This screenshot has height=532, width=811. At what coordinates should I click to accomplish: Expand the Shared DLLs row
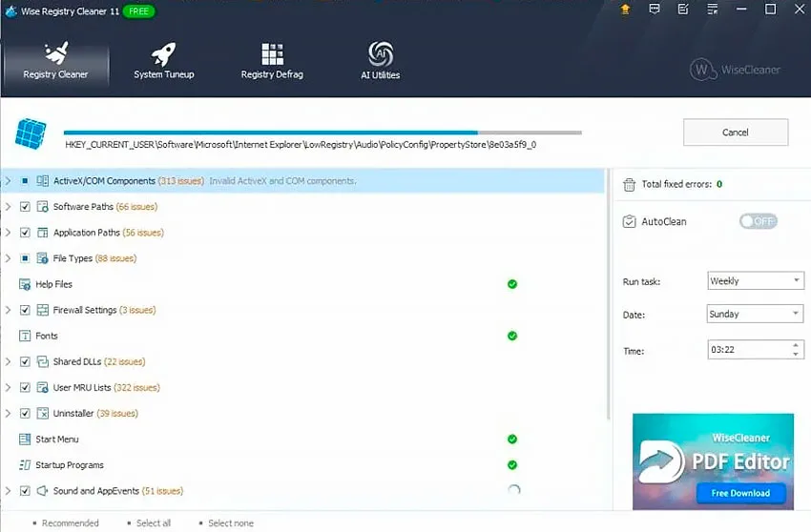click(x=9, y=362)
